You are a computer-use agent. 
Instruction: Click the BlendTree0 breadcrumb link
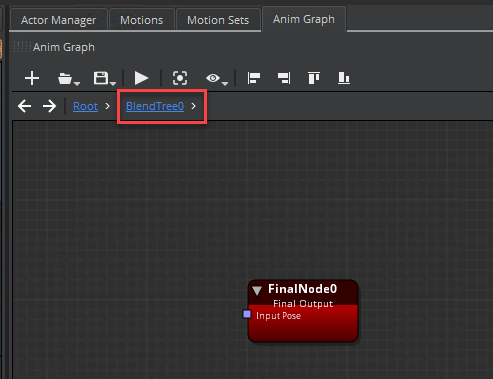[155, 106]
